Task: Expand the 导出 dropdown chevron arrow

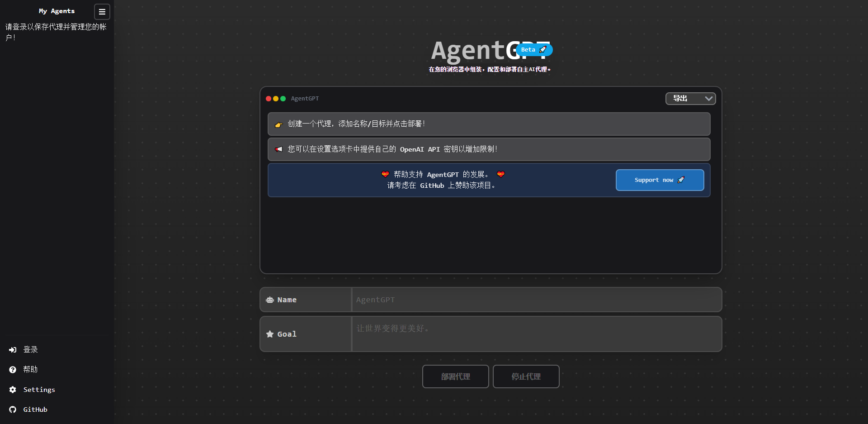Action: pos(708,98)
